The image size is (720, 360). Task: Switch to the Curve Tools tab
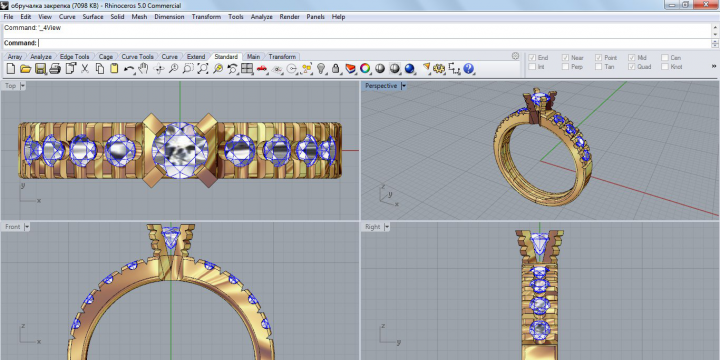tap(137, 56)
